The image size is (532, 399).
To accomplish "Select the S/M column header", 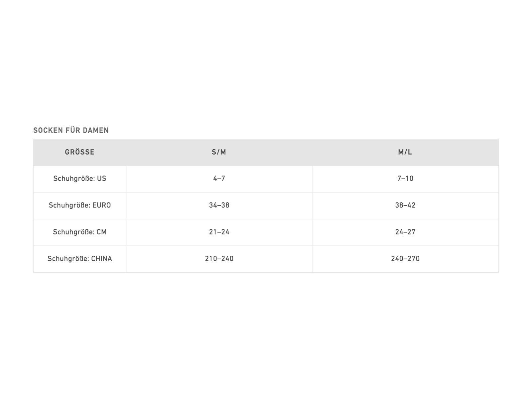I will coord(219,152).
